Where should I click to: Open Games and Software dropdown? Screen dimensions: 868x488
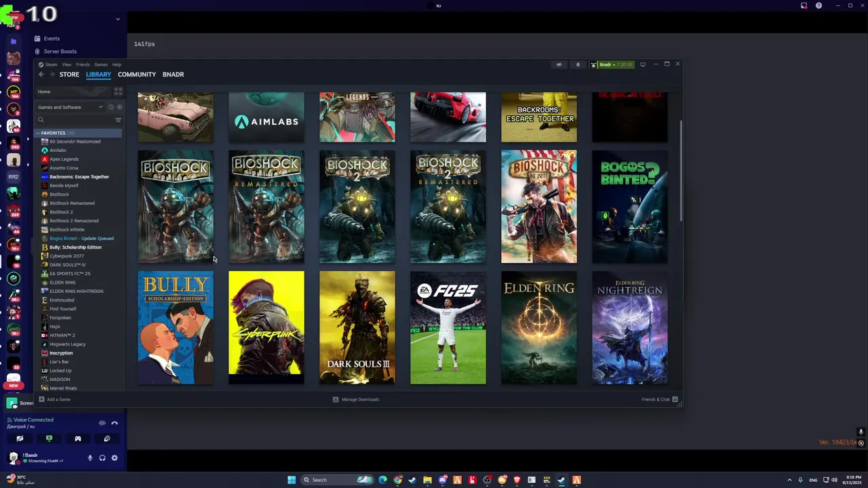click(x=70, y=107)
